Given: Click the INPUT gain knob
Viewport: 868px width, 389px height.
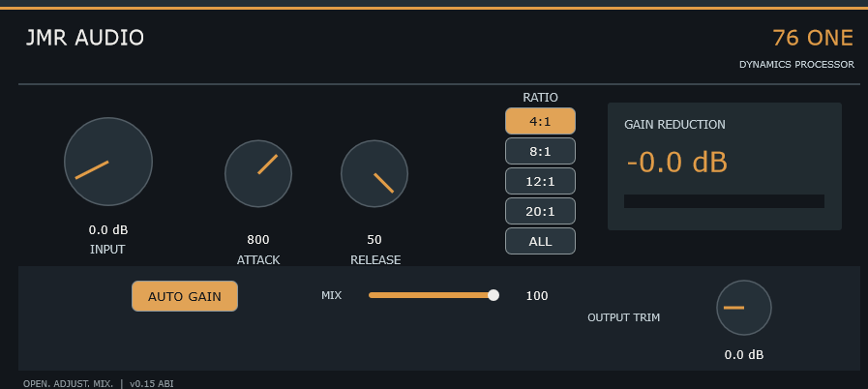Looking at the screenshot, I should (x=108, y=162).
